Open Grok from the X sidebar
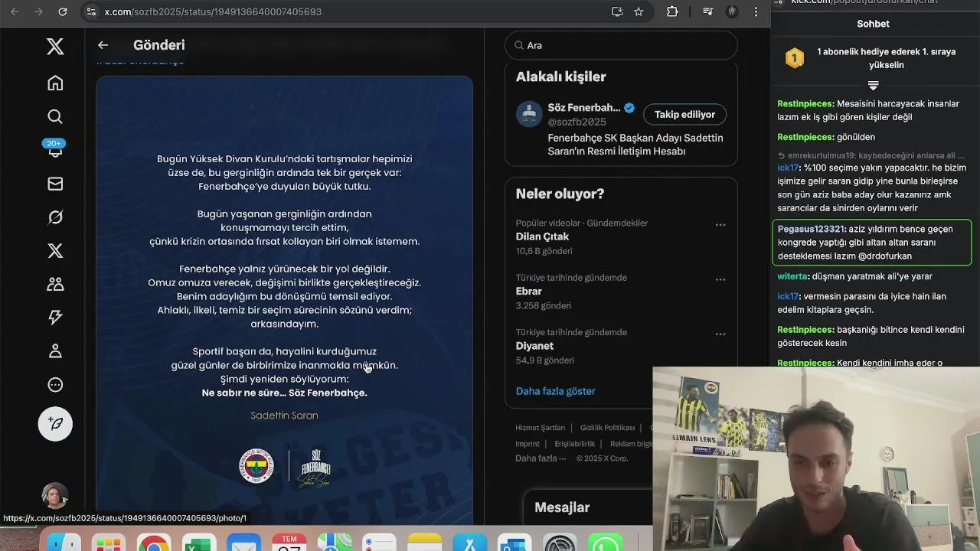Image resolution: width=980 pixels, height=551 pixels. point(55,217)
